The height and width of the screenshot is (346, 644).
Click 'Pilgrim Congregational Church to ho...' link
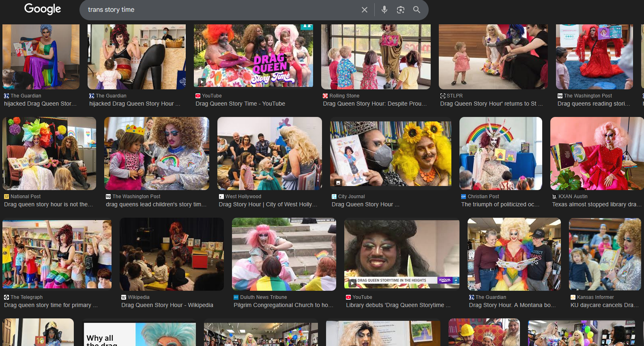pyautogui.click(x=283, y=305)
